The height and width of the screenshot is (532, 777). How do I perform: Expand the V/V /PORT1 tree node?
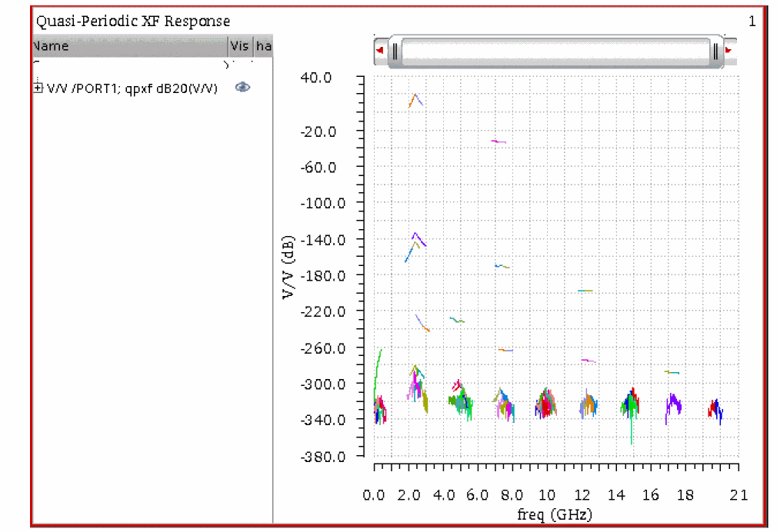38,88
